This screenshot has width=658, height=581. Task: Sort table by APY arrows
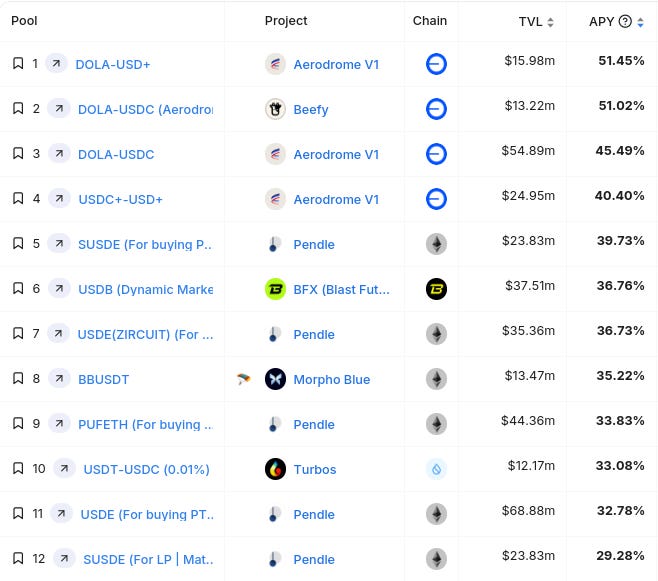point(640,22)
